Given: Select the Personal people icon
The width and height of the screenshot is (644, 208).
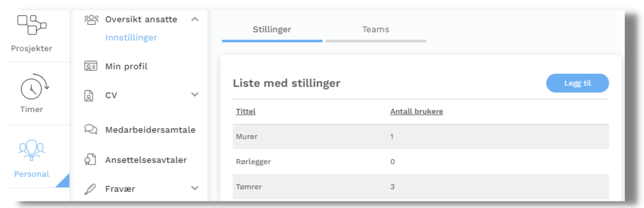Looking at the screenshot, I should (32, 150).
